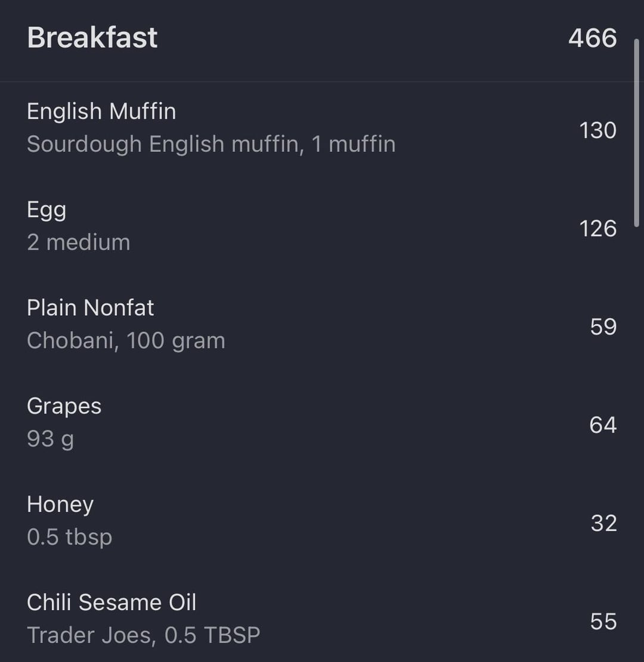Select the 93 g serving amount for Grapes
The width and height of the screenshot is (644, 662).
(50, 439)
